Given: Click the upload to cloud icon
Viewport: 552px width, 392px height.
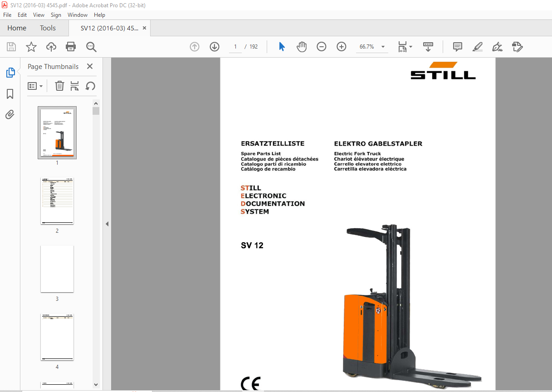Looking at the screenshot, I should tap(51, 47).
